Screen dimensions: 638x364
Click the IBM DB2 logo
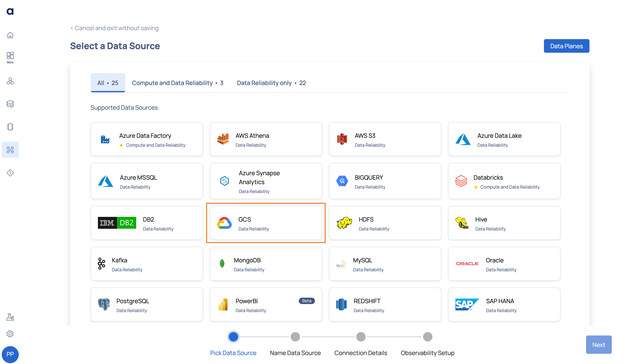[117, 223]
